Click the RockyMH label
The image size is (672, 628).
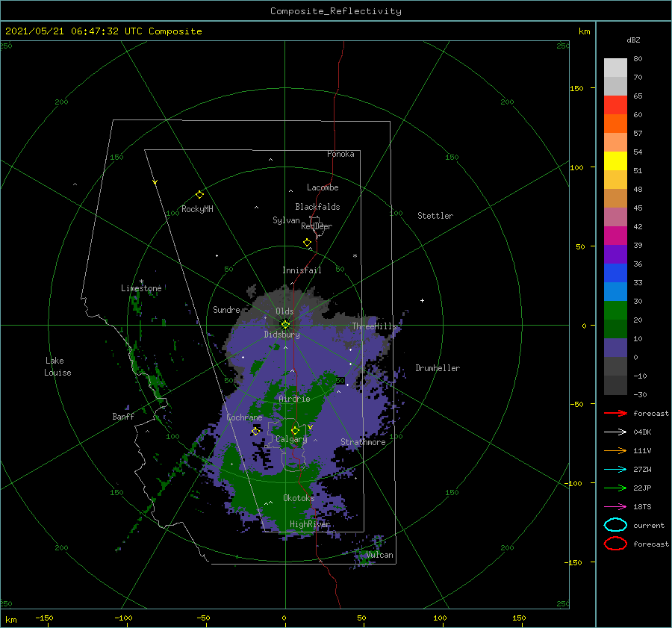coord(197,209)
